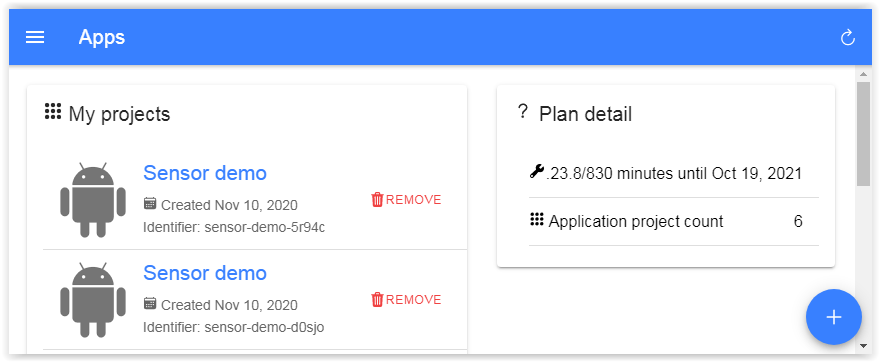Click the refresh icon in header

click(847, 38)
